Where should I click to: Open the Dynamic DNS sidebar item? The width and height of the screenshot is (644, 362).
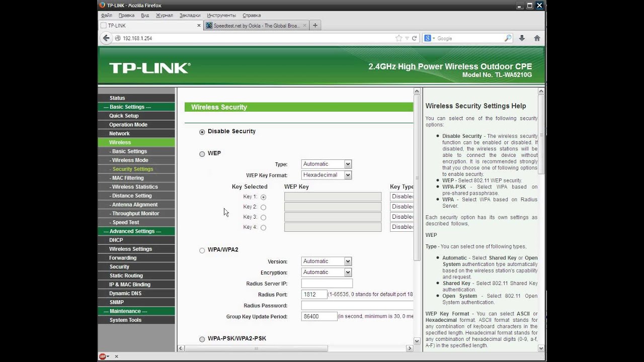coord(125,293)
